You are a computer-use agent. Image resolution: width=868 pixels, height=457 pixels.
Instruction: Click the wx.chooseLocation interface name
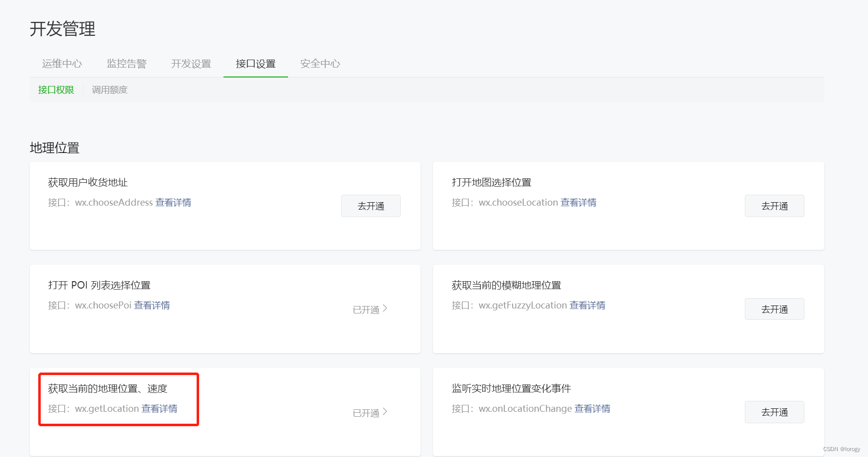(518, 203)
